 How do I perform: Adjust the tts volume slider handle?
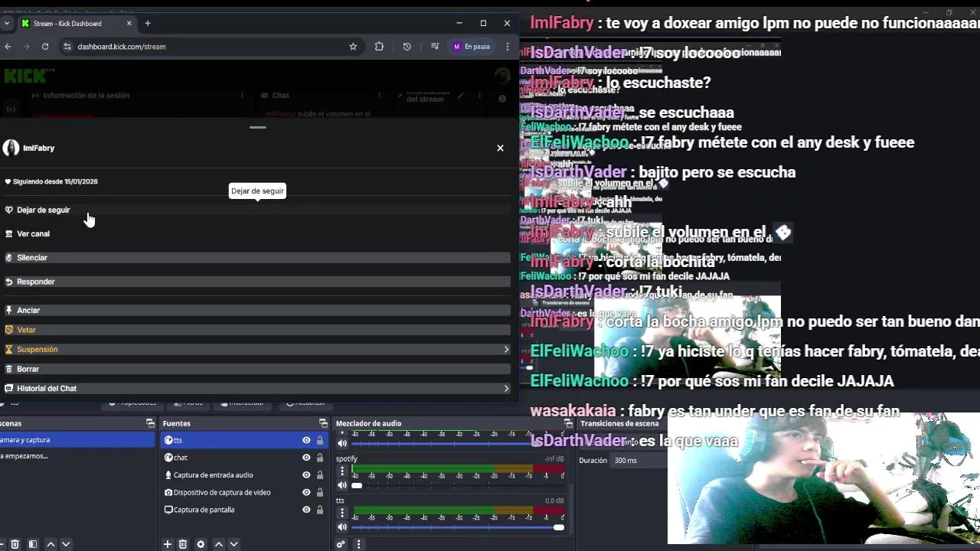(x=559, y=527)
